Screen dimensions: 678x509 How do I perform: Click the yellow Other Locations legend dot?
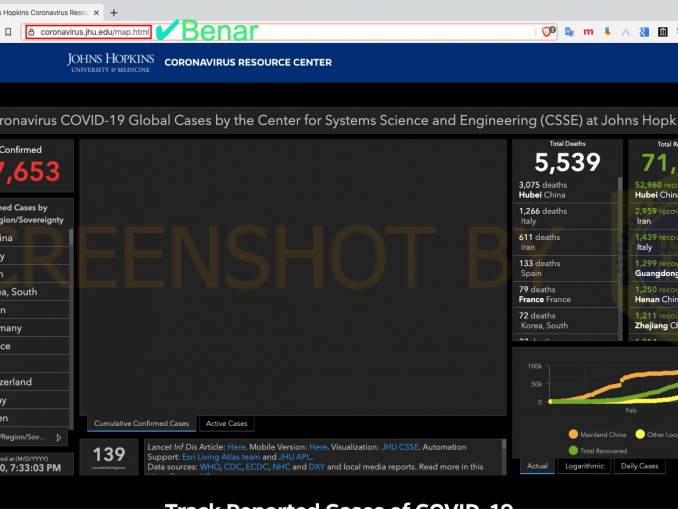(x=640, y=434)
